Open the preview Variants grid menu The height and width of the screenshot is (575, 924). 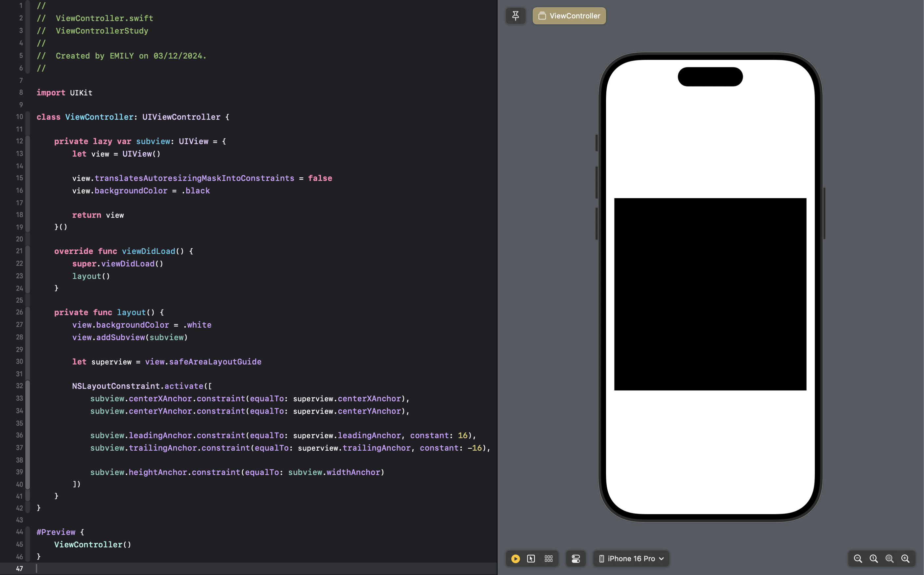pyautogui.click(x=548, y=559)
